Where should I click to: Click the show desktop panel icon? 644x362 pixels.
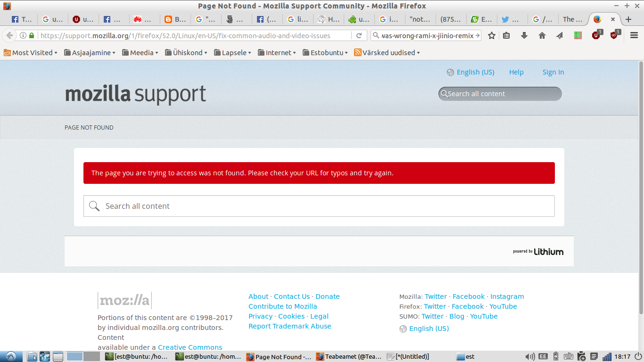coord(58,356)
